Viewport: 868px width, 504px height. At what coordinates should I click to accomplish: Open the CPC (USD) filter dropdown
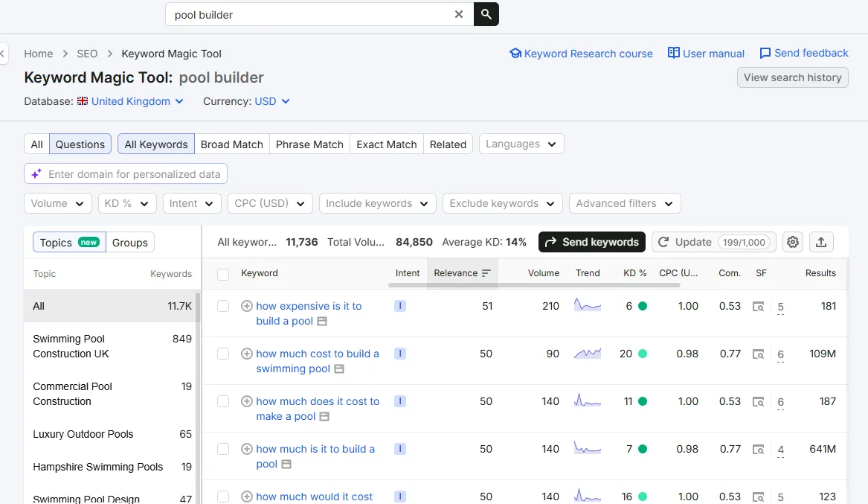click(270, 203)
